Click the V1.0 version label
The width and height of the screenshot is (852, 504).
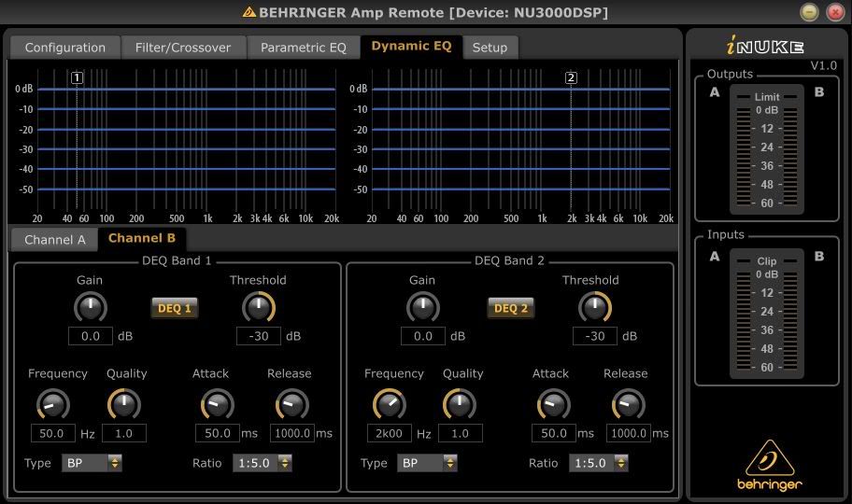point(824,65)
